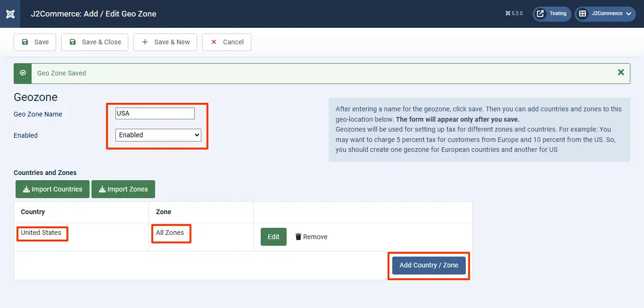The width and height of the screenshot is (644, 308).
Task: Click Add Country / Zone button
Action: (x=429, y=265)
